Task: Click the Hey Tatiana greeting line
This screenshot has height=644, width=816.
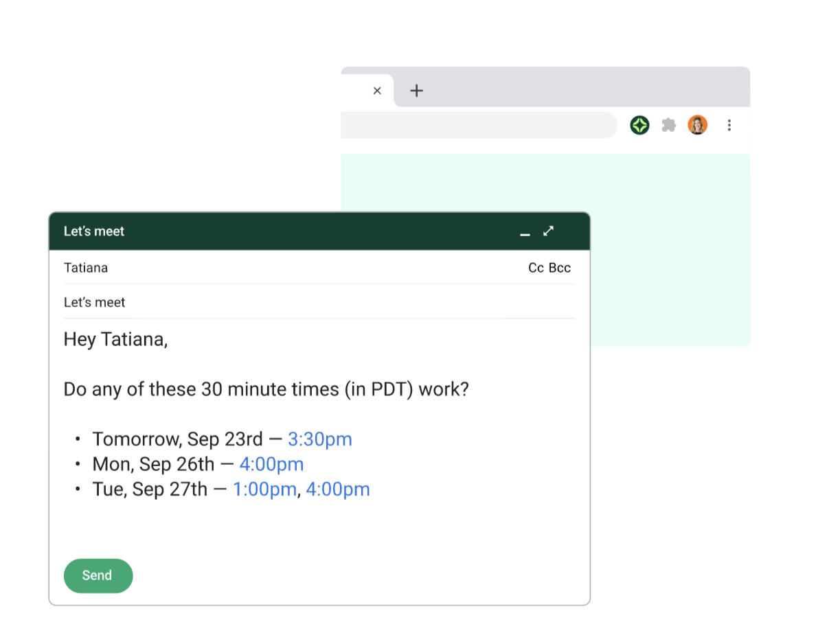Action: [x=115, y=339]
